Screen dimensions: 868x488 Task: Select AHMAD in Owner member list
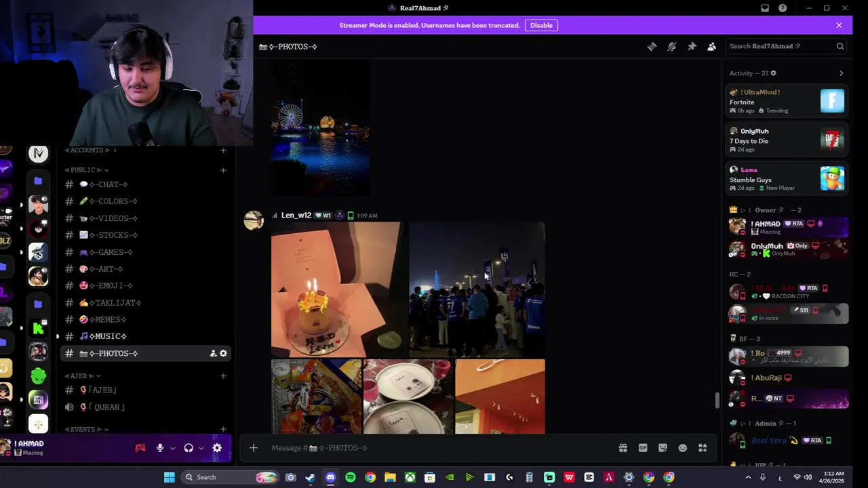[x=787, y=227]
